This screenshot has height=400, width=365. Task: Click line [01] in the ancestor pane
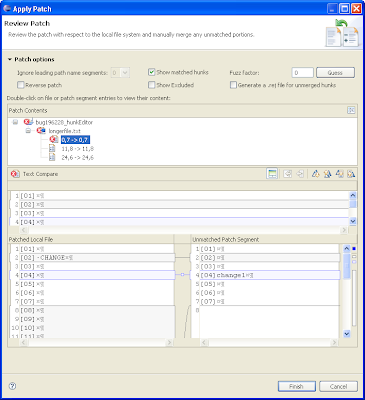pos(179,196)
